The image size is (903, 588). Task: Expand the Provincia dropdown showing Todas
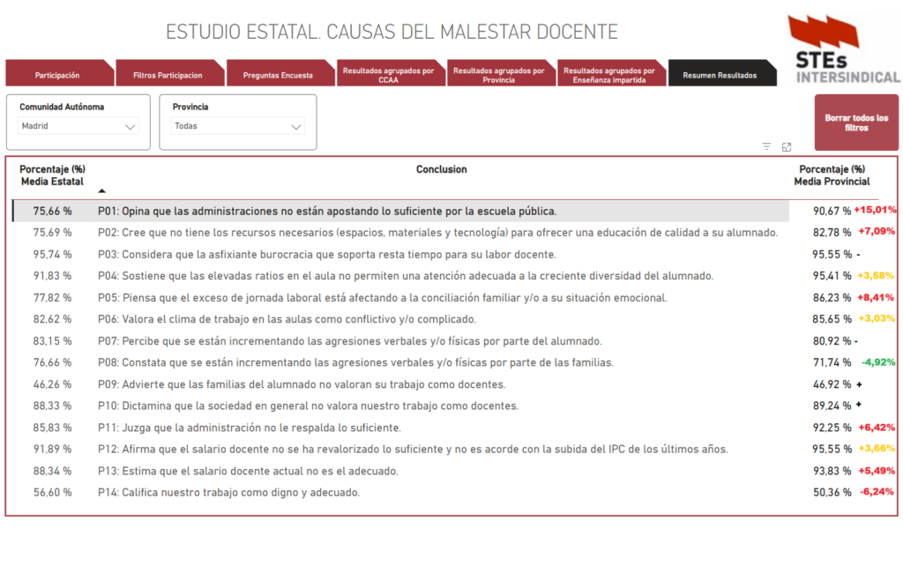pos(237,126)
